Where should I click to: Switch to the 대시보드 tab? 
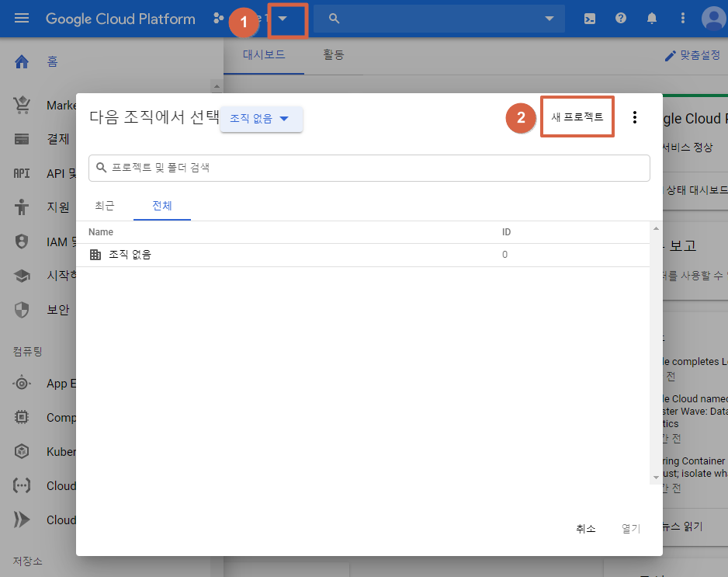(x=264, y=55)
